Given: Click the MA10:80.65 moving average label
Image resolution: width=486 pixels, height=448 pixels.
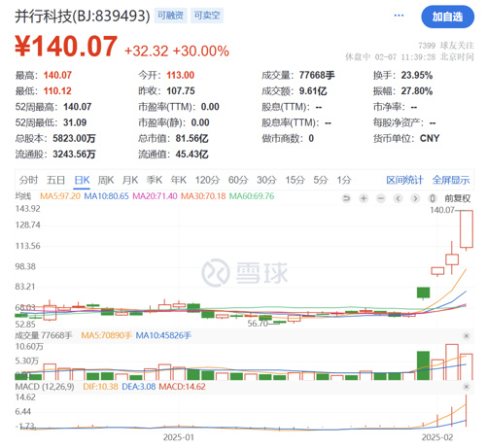Looking at the screenshot, I should point(106,196).
